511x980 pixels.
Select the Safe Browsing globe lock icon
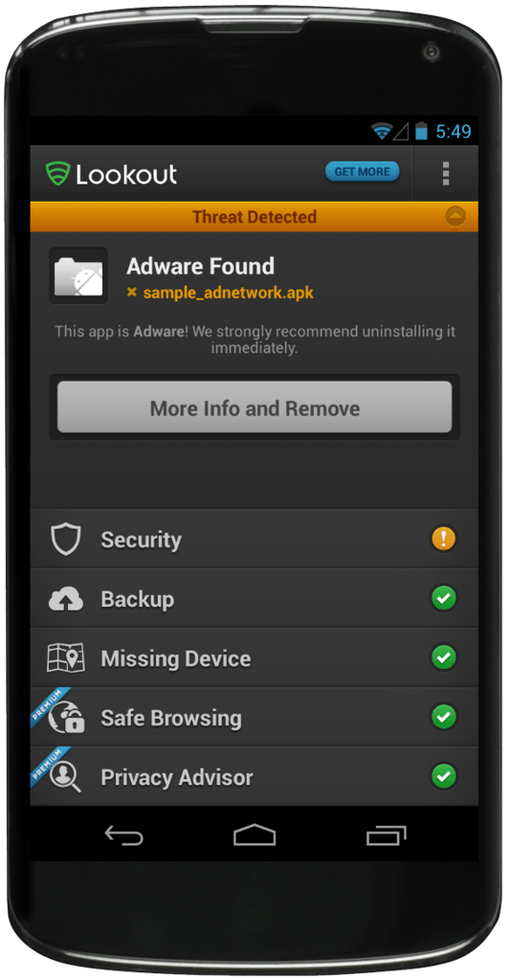pos(68,718)
